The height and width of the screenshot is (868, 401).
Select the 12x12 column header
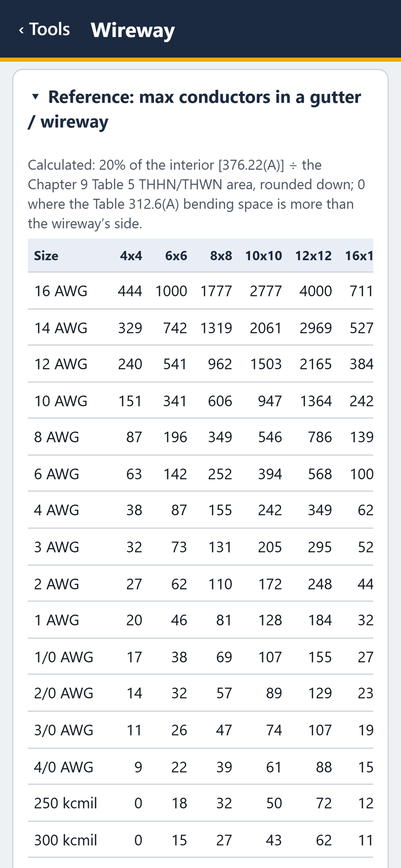click(313, 255)
